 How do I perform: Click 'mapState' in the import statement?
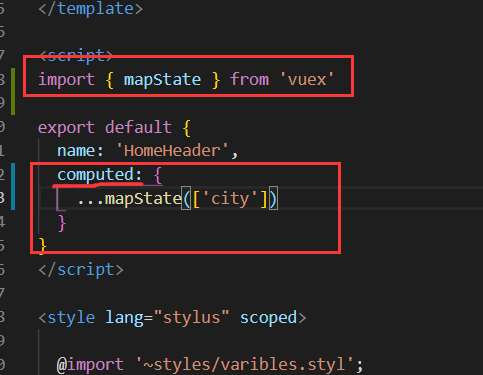(162, 80)
